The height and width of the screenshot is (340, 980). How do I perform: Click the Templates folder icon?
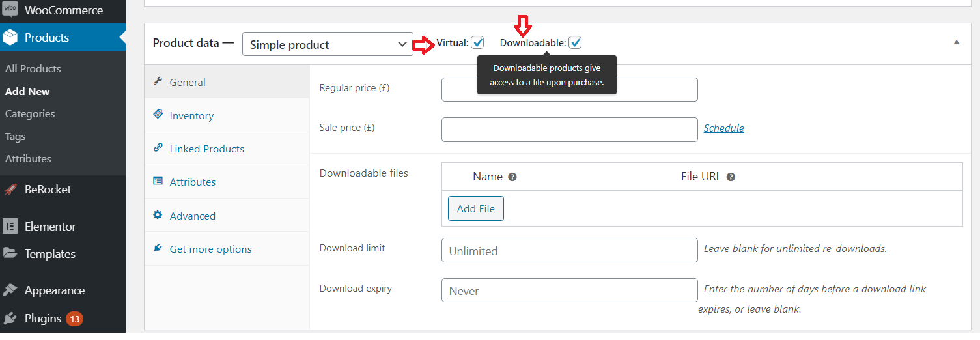point(10,254)
